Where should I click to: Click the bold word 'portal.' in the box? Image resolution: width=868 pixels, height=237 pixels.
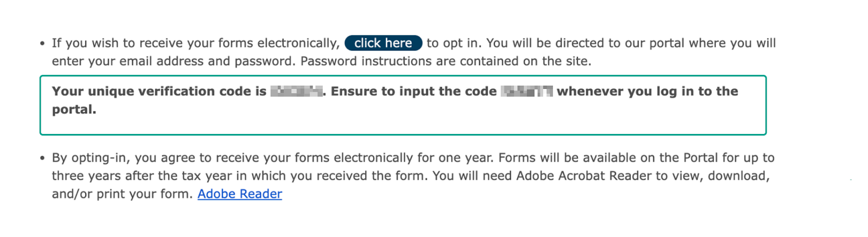(x=74, y=110)
